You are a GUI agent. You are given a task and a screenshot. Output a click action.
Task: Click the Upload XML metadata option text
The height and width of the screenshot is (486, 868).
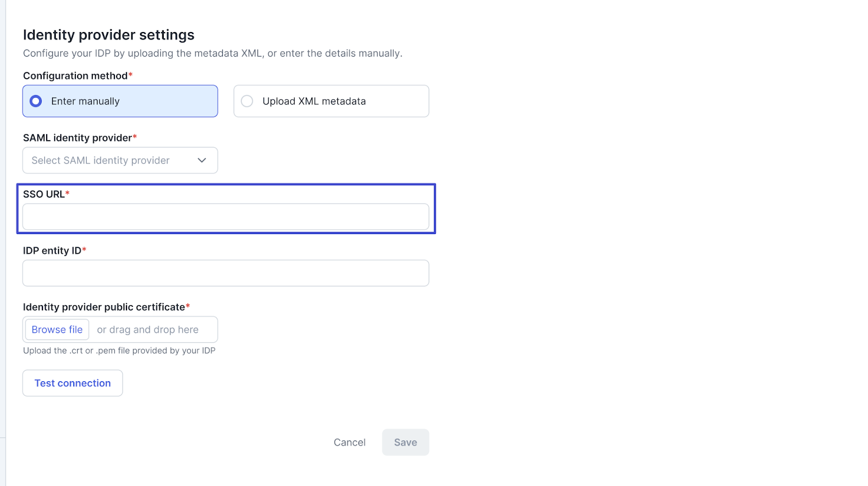(x=314, y=101)
